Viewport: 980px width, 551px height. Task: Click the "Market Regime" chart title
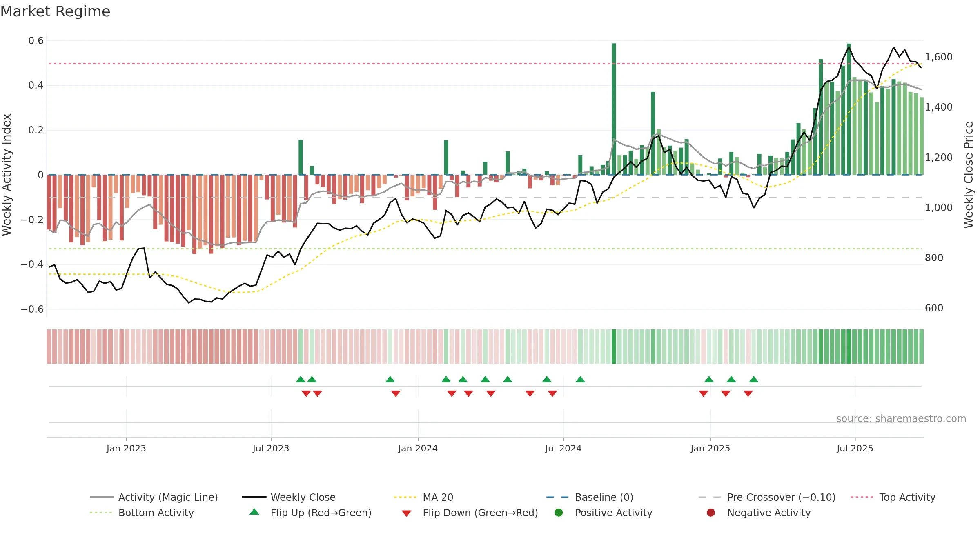click(56, 11)
